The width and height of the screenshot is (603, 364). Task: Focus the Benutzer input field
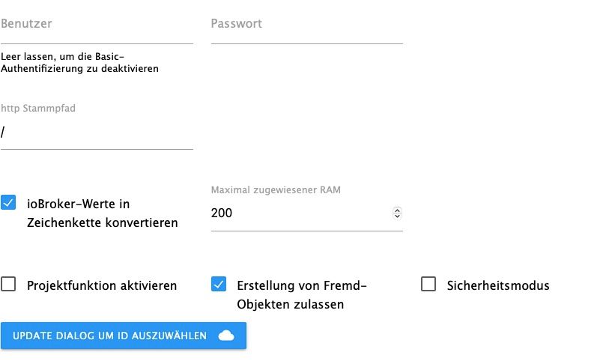click(x=97, y=28)
